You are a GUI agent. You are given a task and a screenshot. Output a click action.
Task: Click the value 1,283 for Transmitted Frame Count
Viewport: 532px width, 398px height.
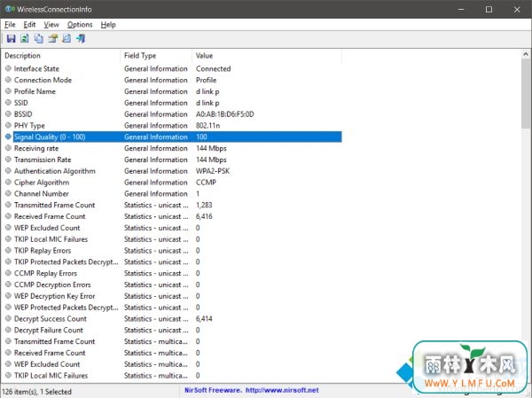tap(204, 205)
